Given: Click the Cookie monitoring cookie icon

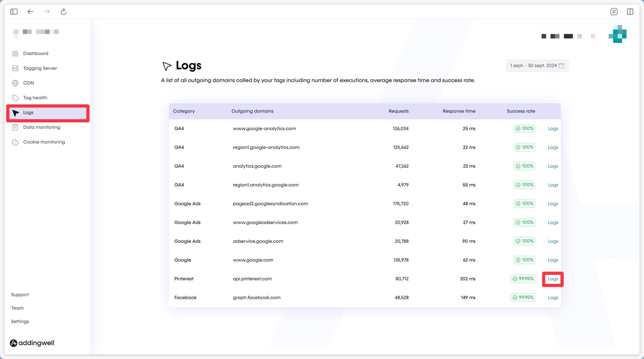Looking at the screenshot, I should tap(15, 142).
